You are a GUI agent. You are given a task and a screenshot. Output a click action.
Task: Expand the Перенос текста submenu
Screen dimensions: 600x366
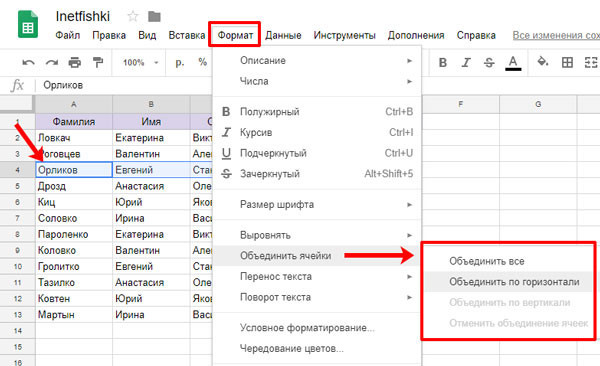click(x=317, y=276)
